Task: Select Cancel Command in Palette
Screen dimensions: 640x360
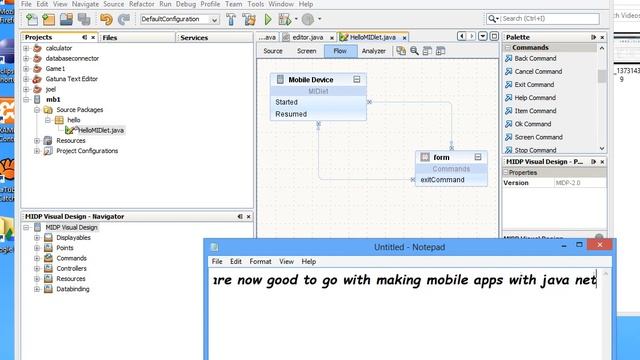Action: [x=538, y=71]
